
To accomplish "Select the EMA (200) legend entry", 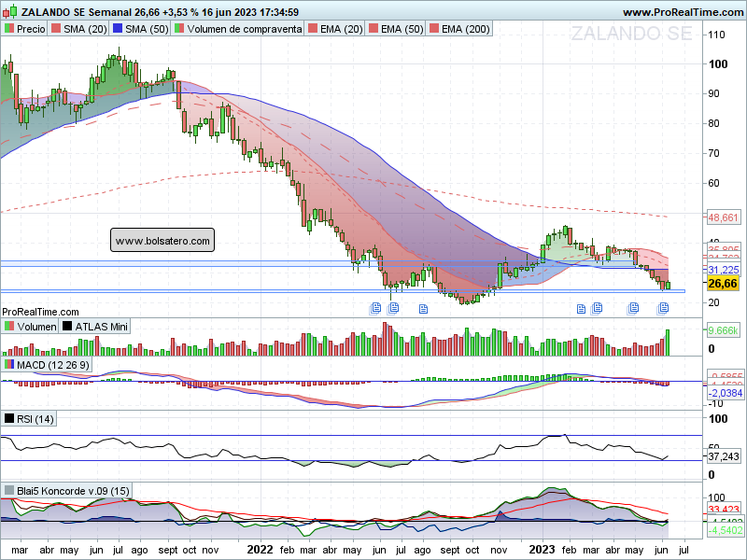I will click(x=459, y=29).
